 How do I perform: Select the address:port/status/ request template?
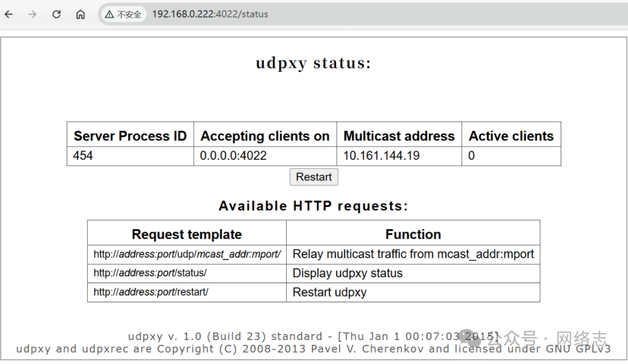[187, 273]
